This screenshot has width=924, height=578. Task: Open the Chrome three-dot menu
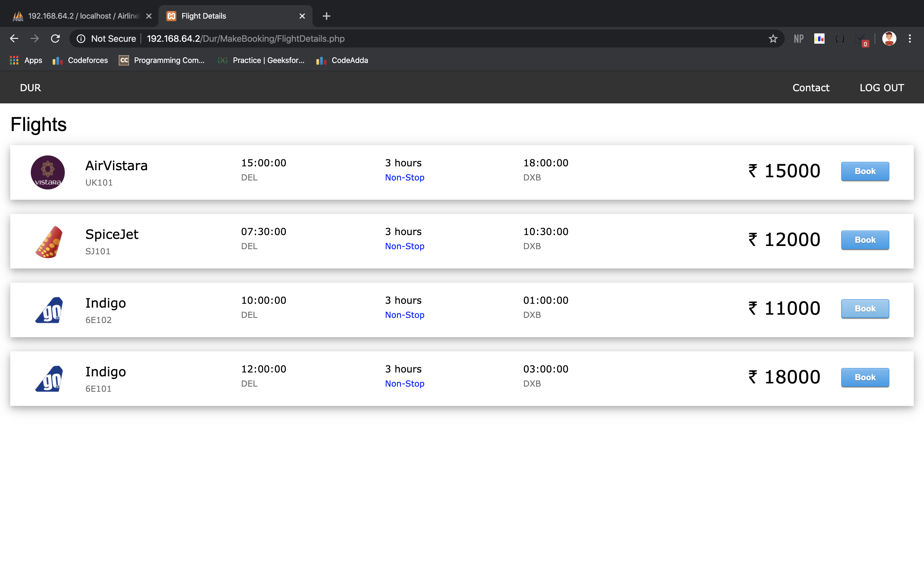pyautogui.click(x=910, y=39)
